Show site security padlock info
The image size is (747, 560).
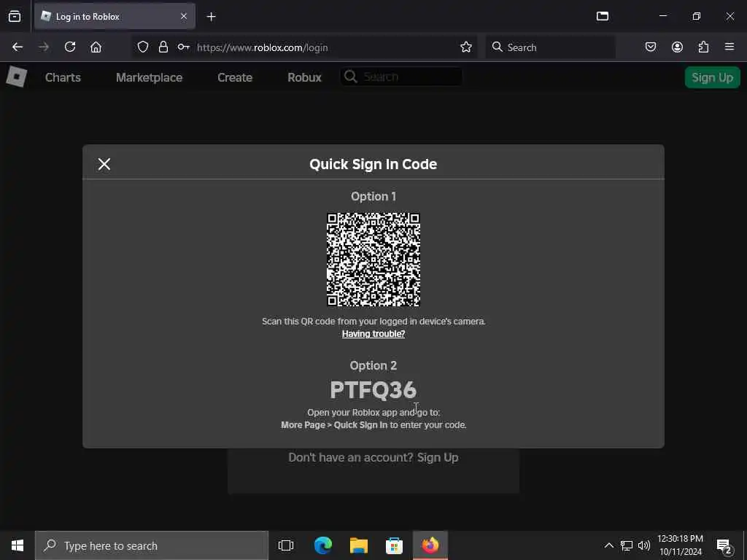coord(163,47)
